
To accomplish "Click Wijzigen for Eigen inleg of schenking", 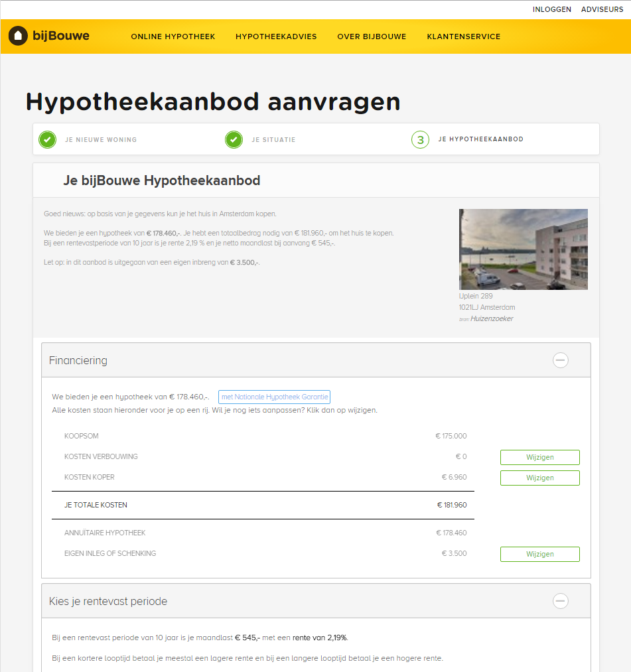I will pyautogui.click(x=540, y=554).
